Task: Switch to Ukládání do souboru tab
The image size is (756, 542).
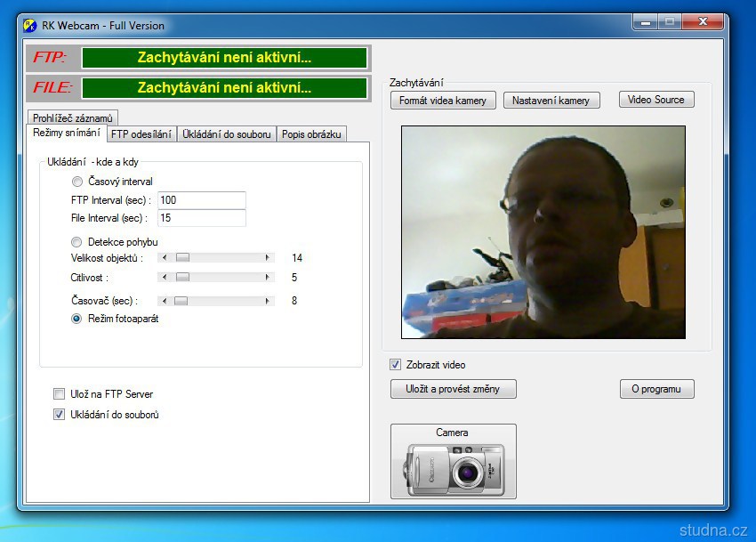Action: 227,134
